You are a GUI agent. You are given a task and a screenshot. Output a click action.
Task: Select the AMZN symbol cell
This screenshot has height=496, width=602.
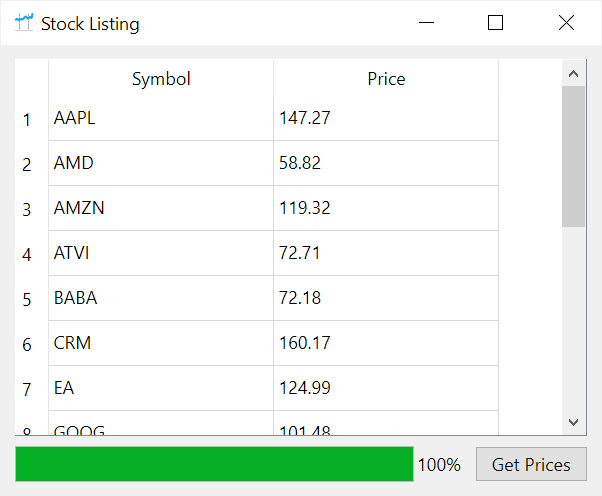[161, 208]
